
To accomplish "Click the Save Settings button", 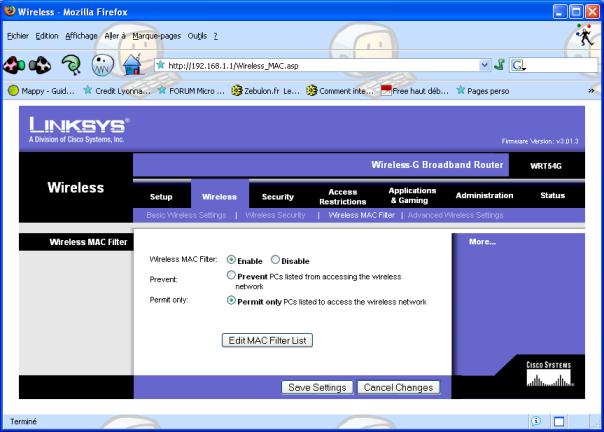I will coord(317,387).
